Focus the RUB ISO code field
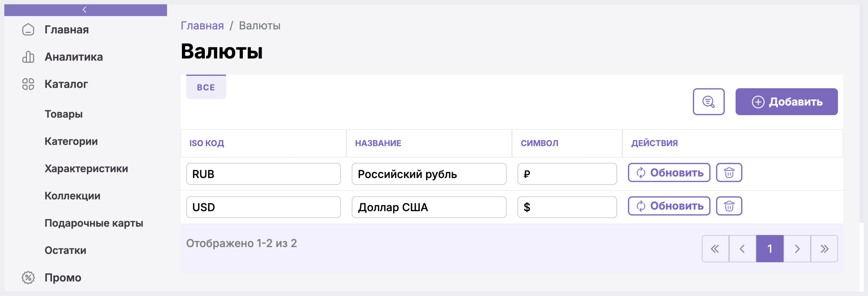This screenshot has height=296, width=868. pos(263,174)
